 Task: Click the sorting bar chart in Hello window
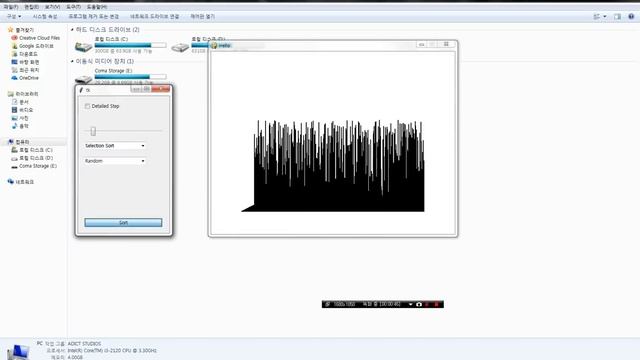point(333,166)
